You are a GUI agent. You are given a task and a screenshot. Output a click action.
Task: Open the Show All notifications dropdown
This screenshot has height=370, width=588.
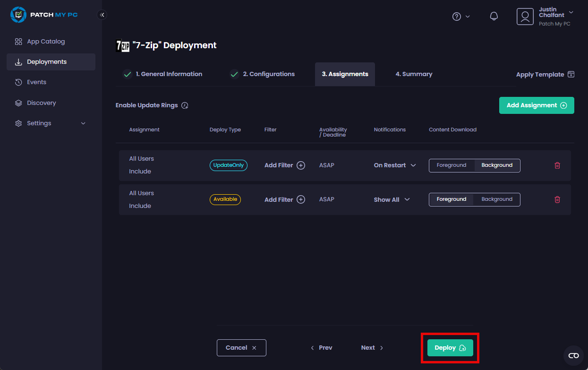click(392, 199)
